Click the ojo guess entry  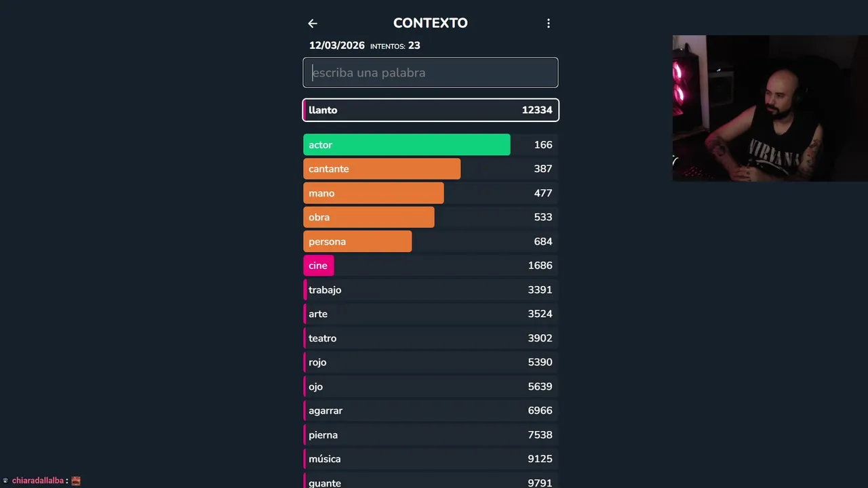click(431, 386)
